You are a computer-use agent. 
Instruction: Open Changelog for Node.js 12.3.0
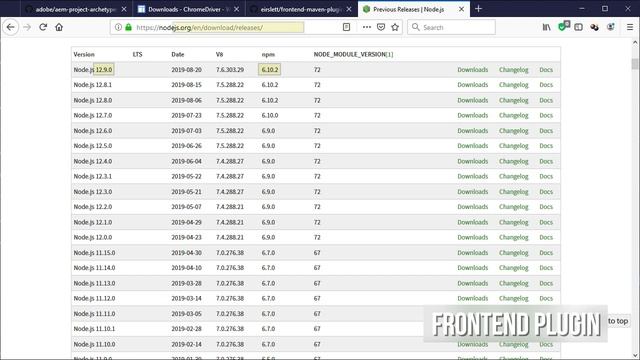point(513,192)
